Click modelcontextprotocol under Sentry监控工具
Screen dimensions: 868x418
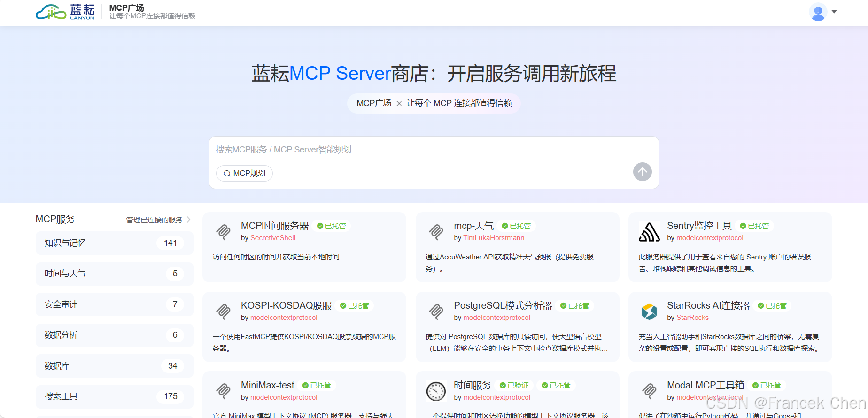tap(710, 238)
